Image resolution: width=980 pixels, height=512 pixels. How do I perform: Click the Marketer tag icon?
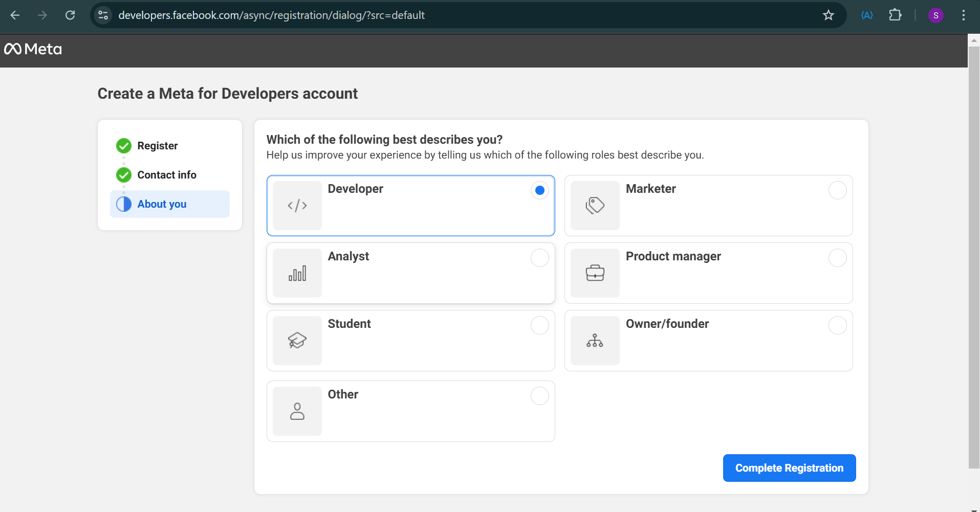click(595, 206)
